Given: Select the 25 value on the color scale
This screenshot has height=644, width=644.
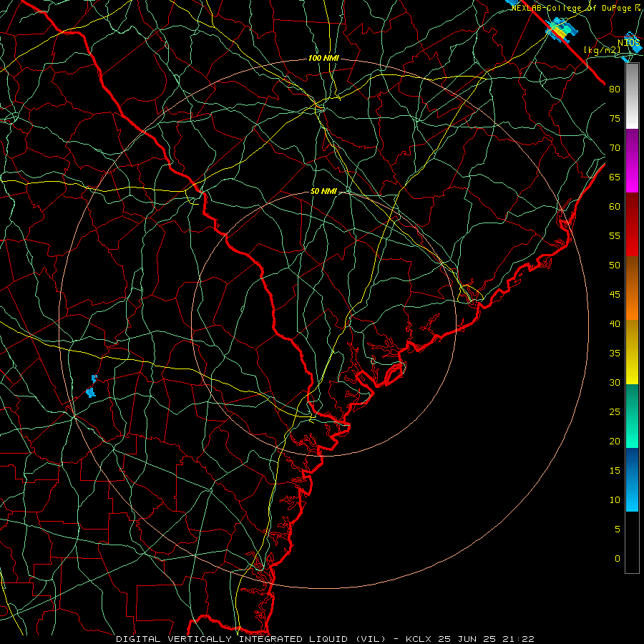Looking at the screenshot, I should pyautogui.click(x=615, y=411).
